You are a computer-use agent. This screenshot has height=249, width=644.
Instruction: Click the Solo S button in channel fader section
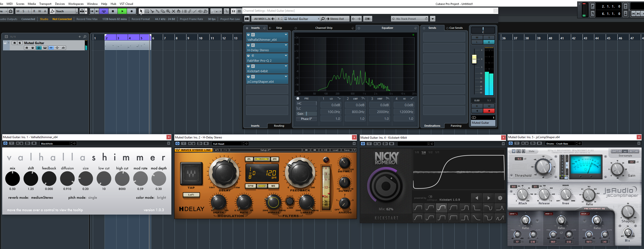(489, 38)
